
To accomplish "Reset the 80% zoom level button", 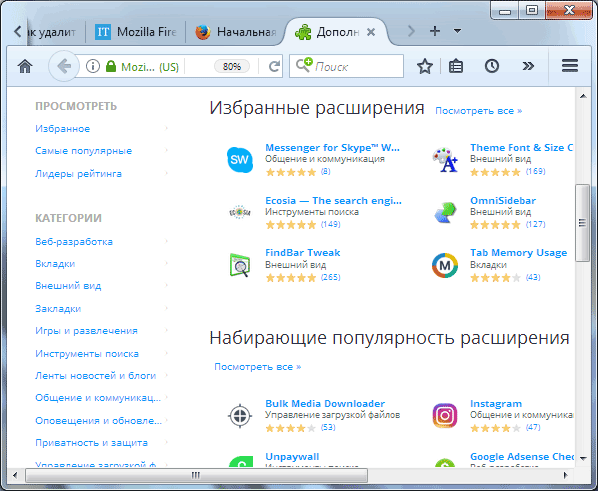I will pos(232,67).
